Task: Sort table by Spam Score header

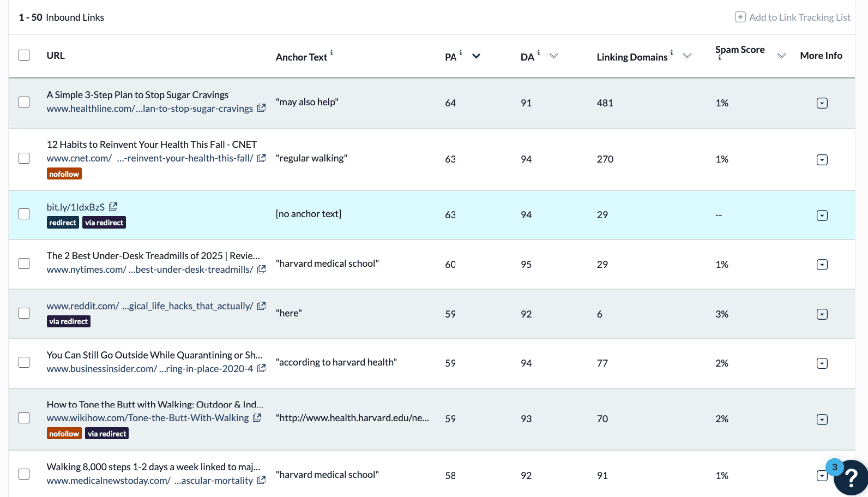Action: [740, 50]
